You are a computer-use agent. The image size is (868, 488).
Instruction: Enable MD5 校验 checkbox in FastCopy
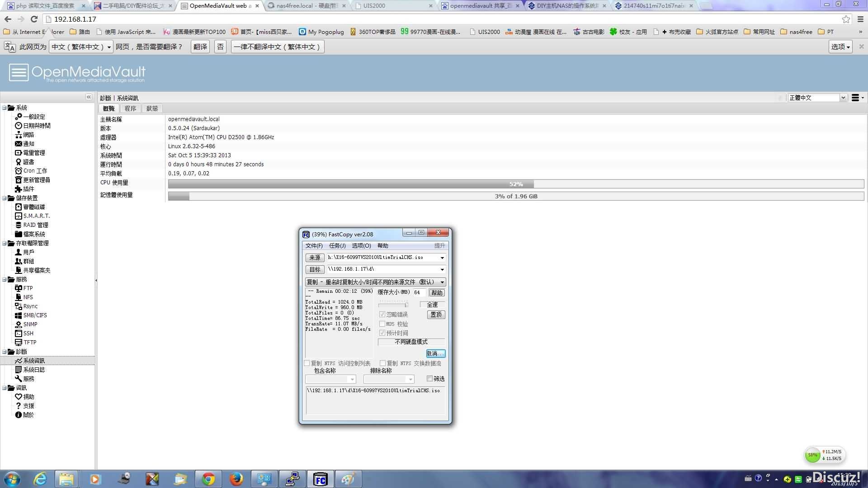(382, 324)
